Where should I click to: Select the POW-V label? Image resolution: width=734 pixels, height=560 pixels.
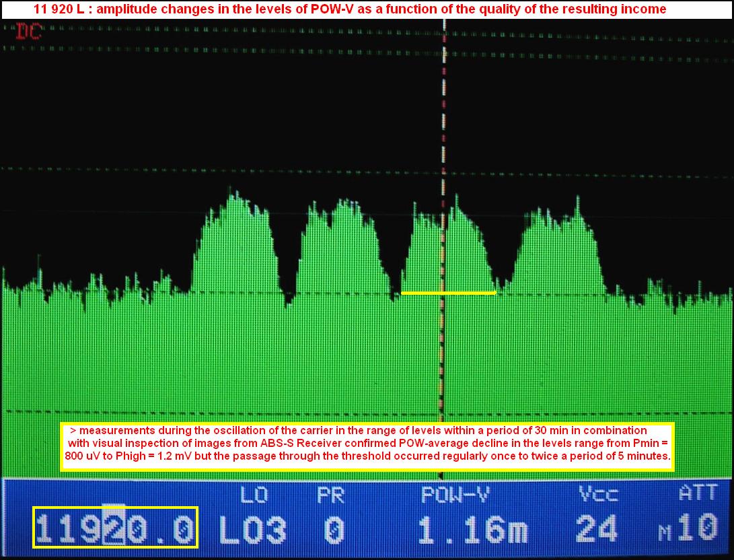point(456,495)
